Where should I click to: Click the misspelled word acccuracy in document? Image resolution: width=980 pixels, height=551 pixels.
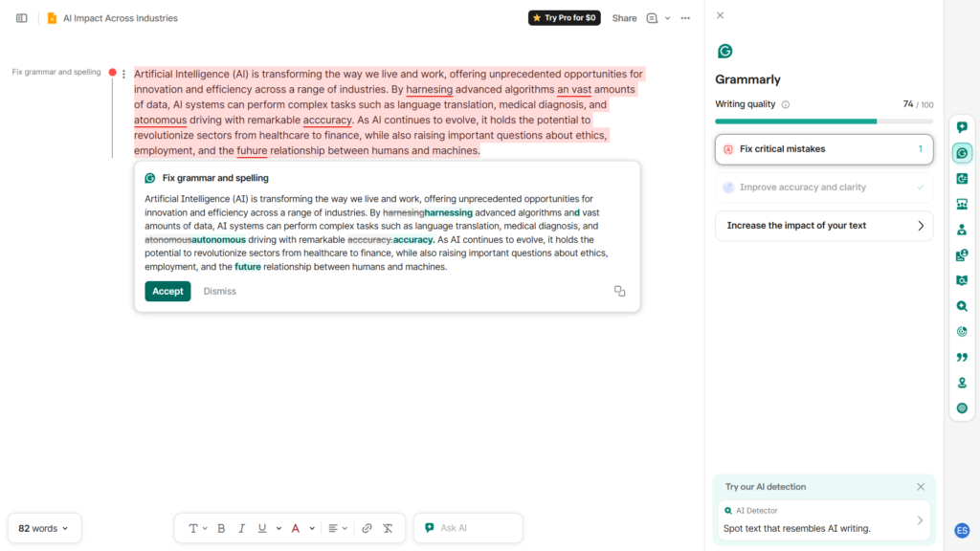(327, 120)
